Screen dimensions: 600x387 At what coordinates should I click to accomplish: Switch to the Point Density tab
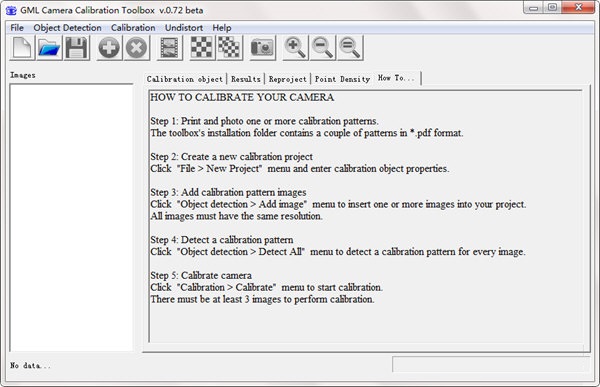point(342,79)
